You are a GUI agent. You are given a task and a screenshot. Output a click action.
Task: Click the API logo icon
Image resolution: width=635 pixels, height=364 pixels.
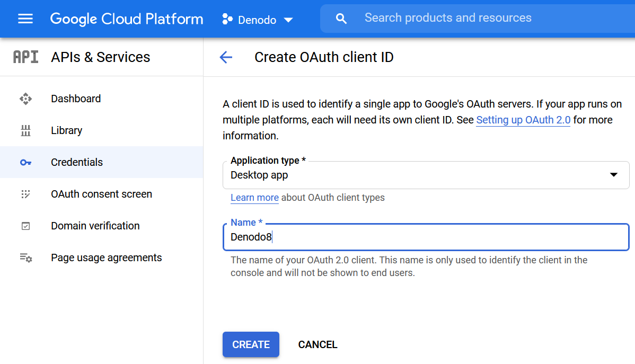click(x=25, y=57)
